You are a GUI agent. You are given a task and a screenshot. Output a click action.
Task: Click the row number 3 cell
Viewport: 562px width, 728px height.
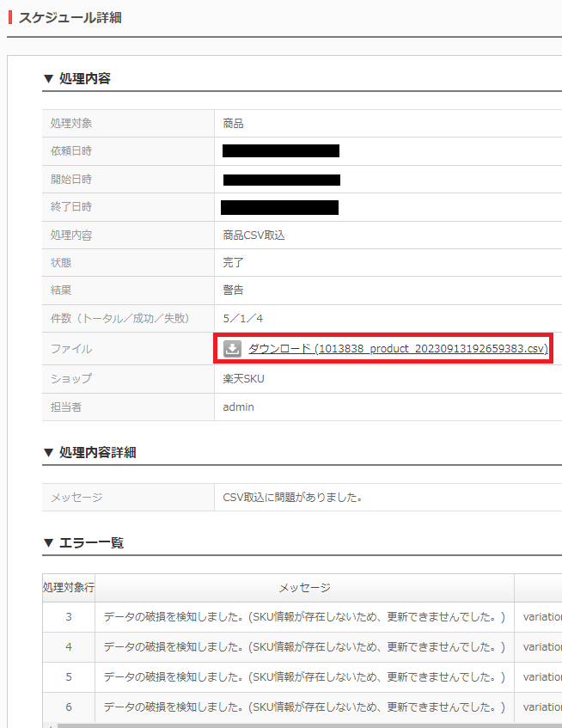tap(69, 616)
